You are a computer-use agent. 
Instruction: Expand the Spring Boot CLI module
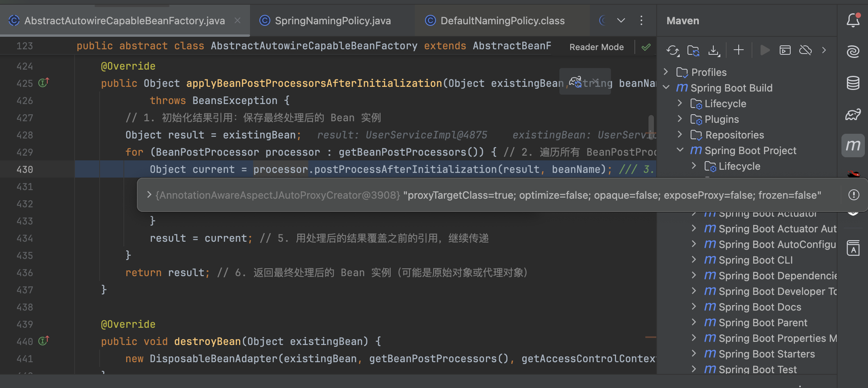click(x=694, y=259)
